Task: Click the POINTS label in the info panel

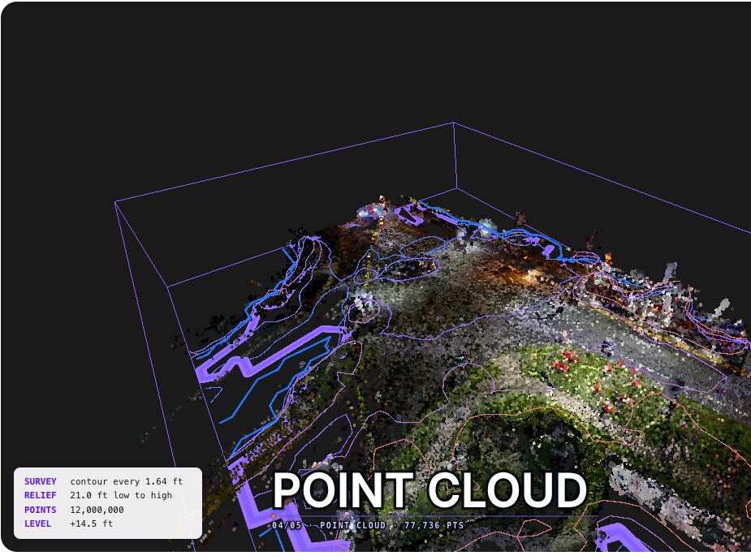Action: pyautogui.click(x=41, y=510)
